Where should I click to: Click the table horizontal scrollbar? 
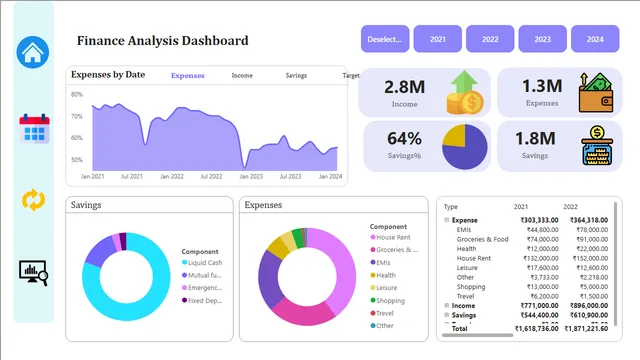(x=478, y=335)
